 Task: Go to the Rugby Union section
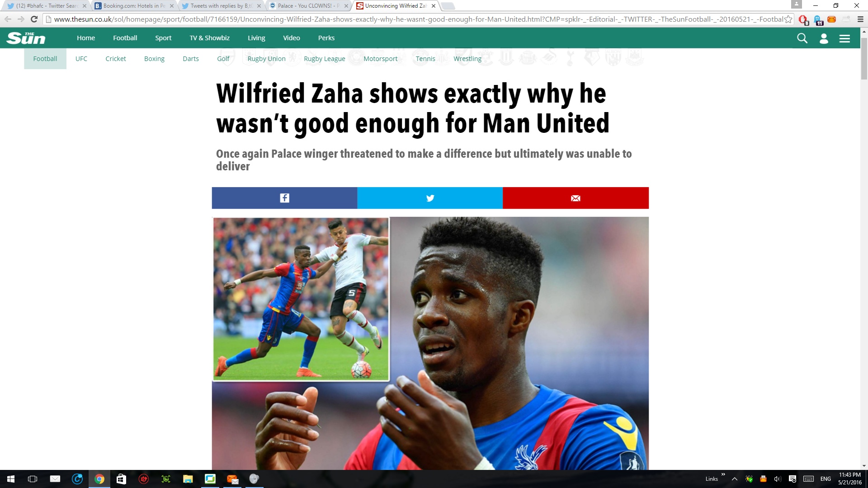tap(266, 59)
